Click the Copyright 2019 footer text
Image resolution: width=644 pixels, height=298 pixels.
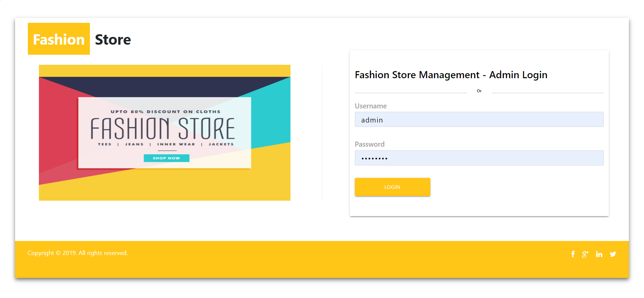tap(77, 253)
